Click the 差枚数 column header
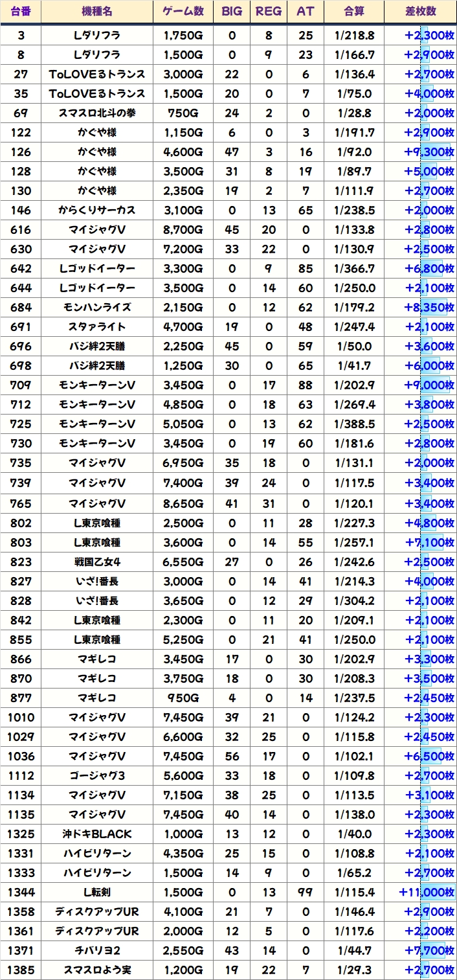Image resolution: width=457 pixels, height=980 pixels. 421,12
